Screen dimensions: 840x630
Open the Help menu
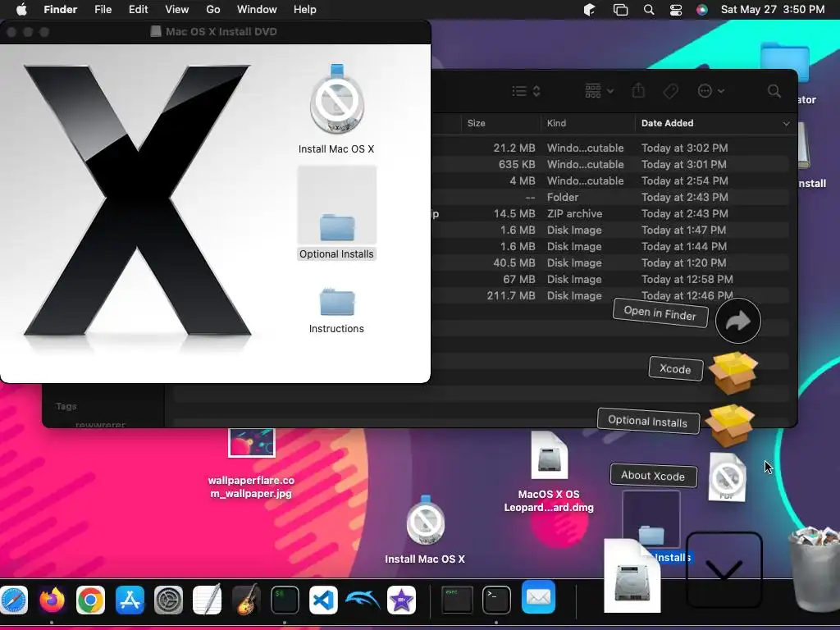[x=305, y=10]
